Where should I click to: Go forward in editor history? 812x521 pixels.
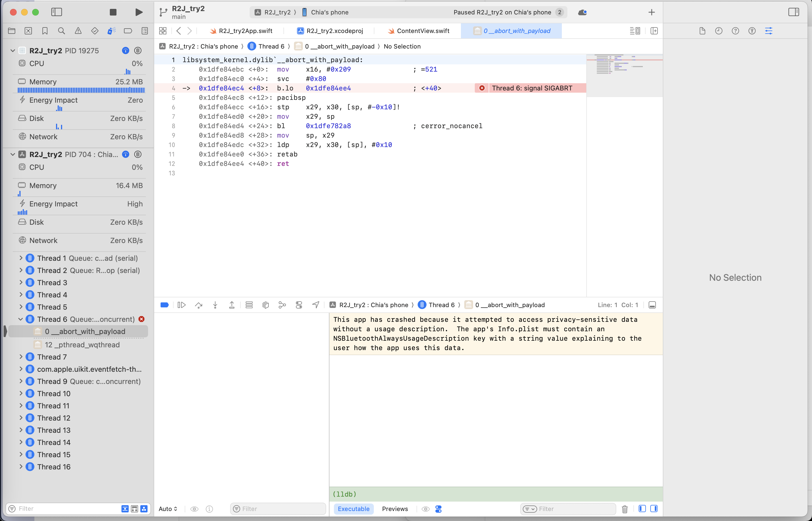[x=190, y=31]
